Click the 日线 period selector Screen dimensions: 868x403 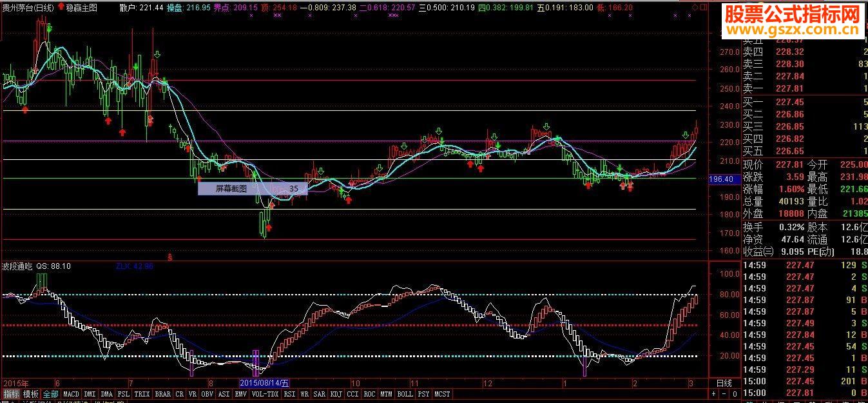[724, 383]
